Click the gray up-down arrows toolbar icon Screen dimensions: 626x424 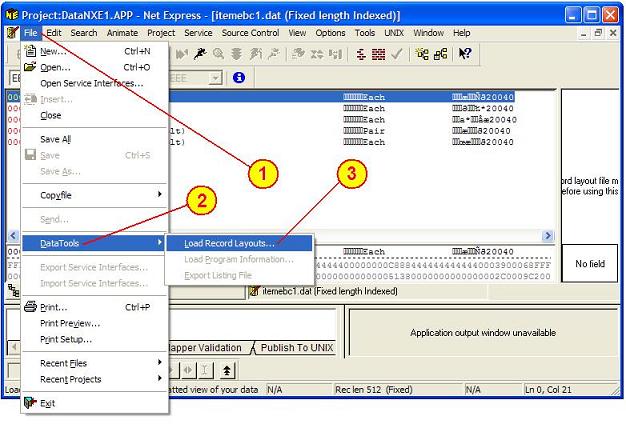coord(317,54)
